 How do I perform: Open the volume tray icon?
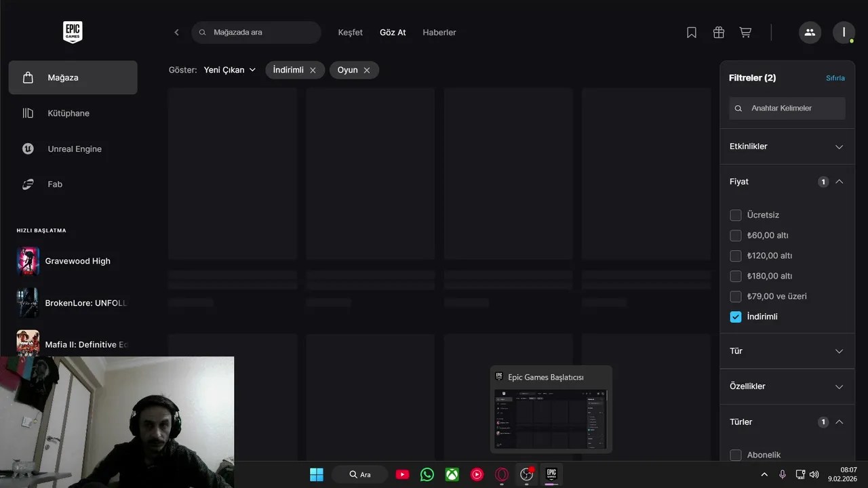[814, 474]
